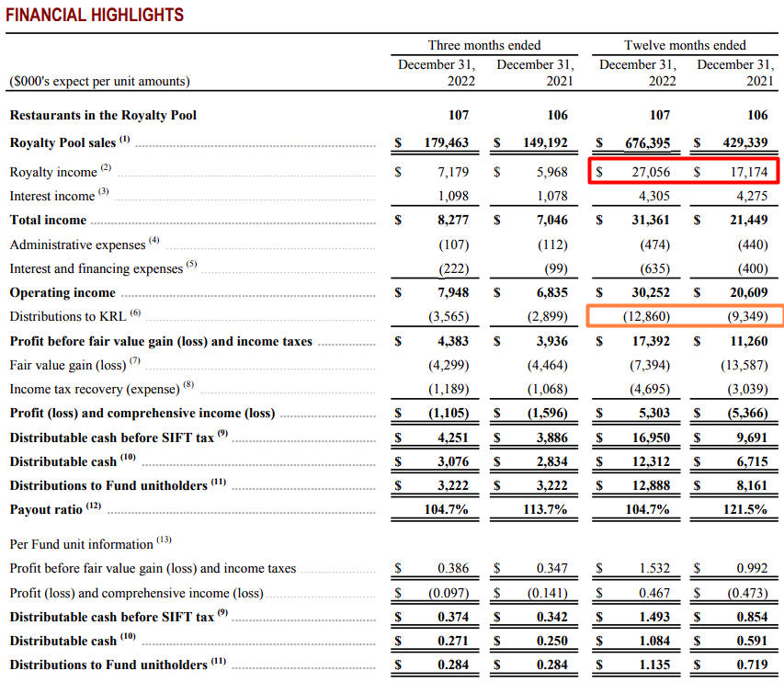Select the Three months ended column header
The height and width of the screenshot is (682, 784).
(484, 45)
